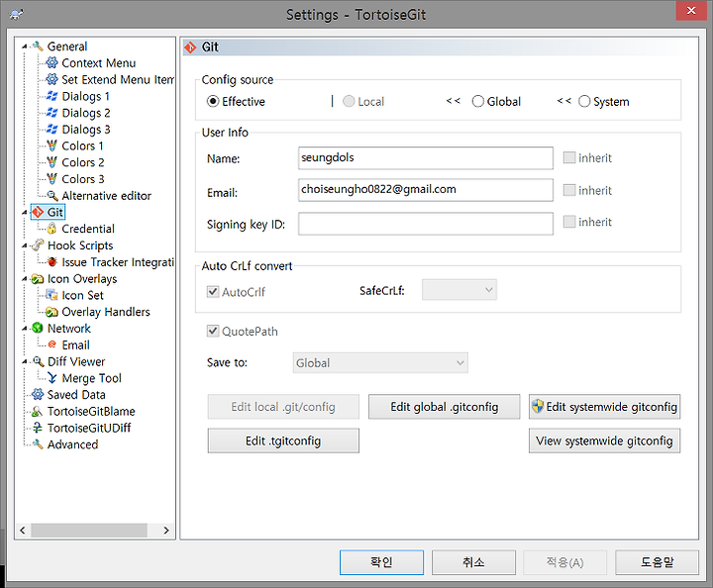Open the Saved Data settings page
The width and height of the screenshot is (713, 588).
76,394
